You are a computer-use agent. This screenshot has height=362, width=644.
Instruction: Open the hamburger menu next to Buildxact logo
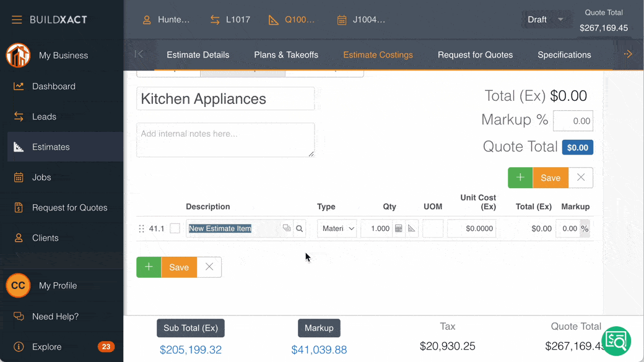pyautogui.click(x=17, y=20)
